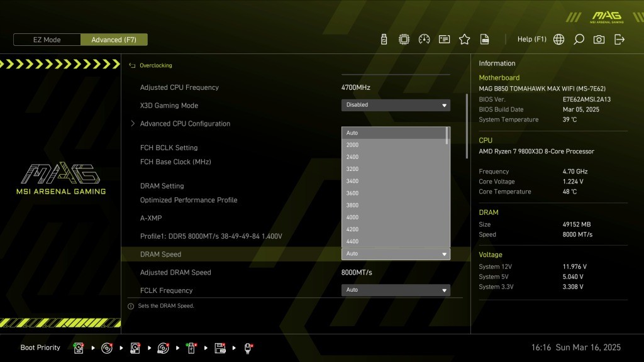The width and height of the screenshot is (644, 362).
Task: Take a screenshot with camera icon
Action: tap(599, 40)
